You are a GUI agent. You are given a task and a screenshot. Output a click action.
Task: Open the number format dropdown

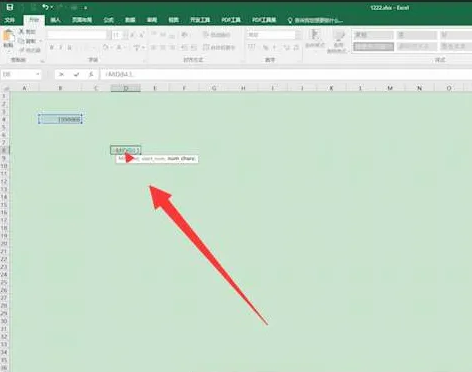298,35
